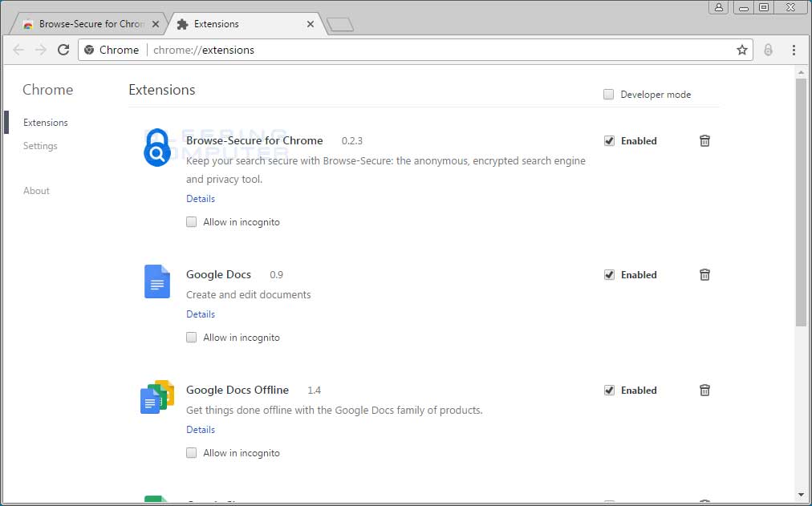This screenshot has height=506, width=812.
Task: View Details for Google Docs
Action: point(201,314)
